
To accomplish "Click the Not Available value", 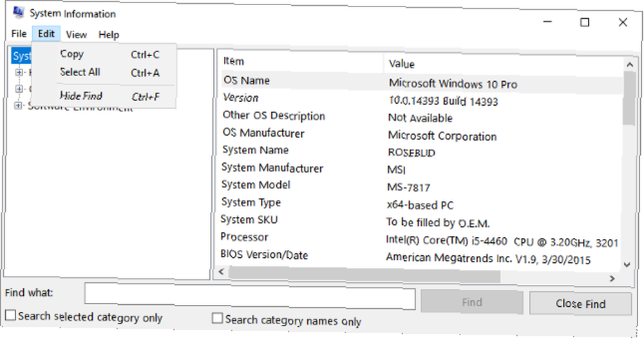I will tap(420, 118).
